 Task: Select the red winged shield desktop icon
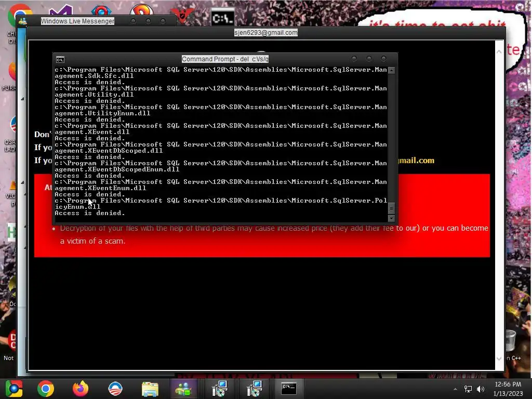pos(182,15)
